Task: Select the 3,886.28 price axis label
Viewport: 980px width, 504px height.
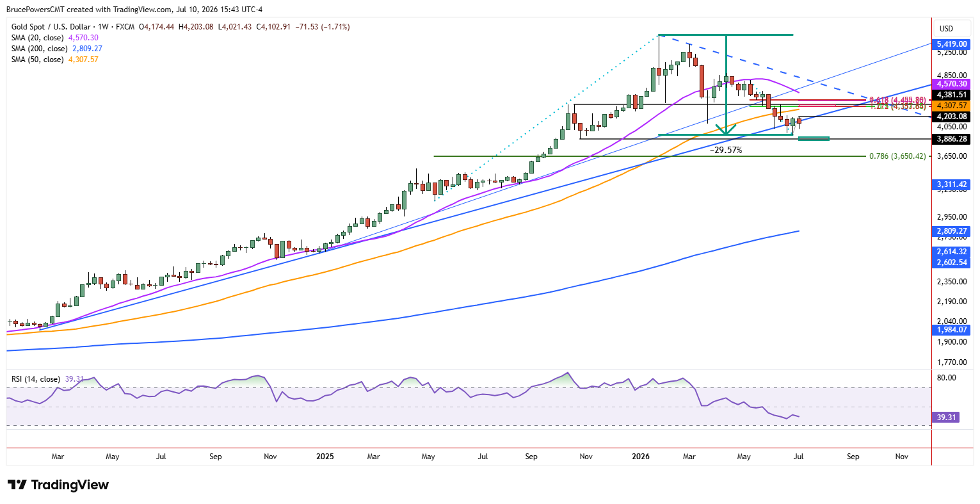Action: [951, 139]
